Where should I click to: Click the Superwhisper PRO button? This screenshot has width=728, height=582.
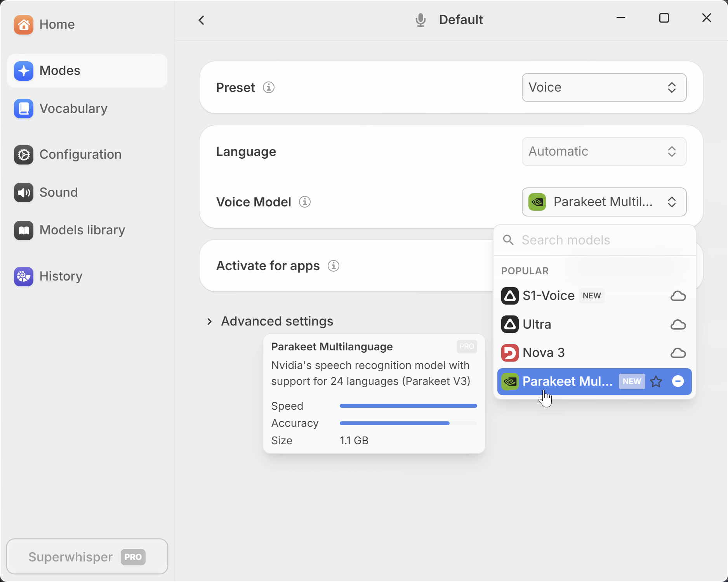click(x=87, y=557)
